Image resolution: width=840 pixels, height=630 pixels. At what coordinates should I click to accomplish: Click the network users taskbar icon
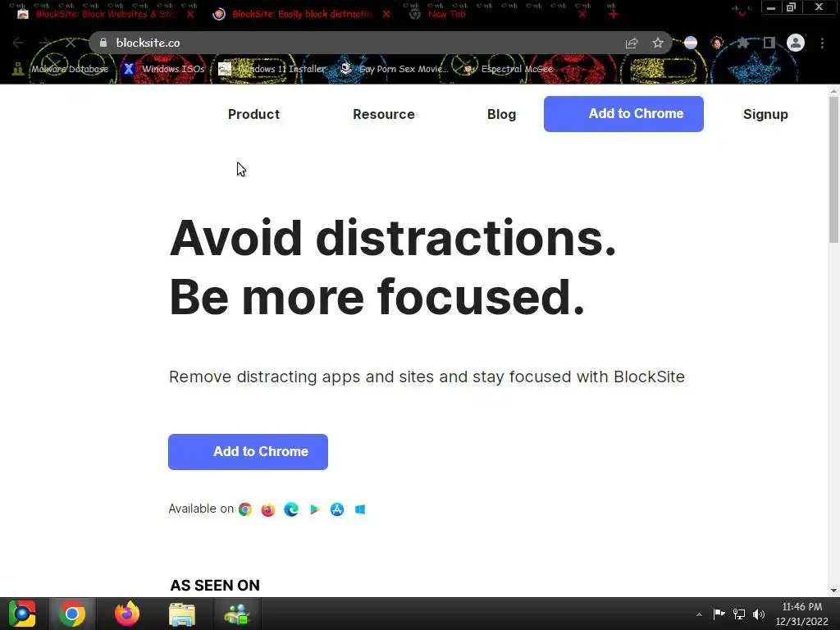pyautogui.click(x=237, y=614)
